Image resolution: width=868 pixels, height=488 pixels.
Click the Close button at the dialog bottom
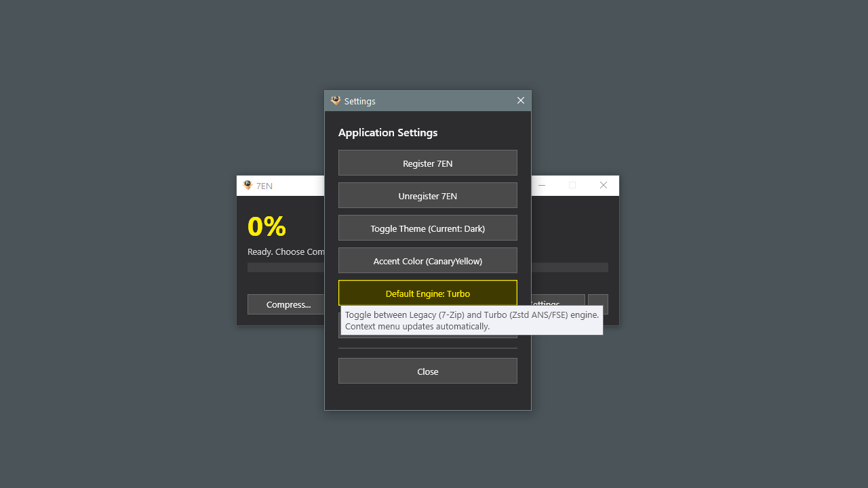[427, 371]
